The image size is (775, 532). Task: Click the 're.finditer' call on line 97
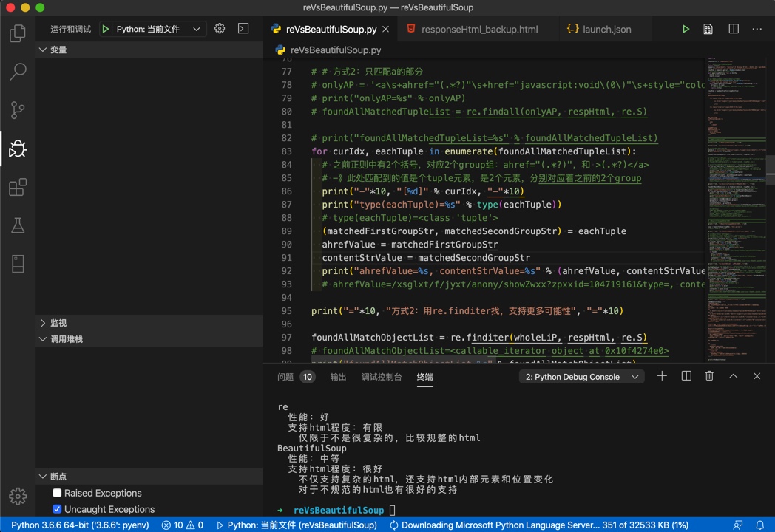[479, 338]
